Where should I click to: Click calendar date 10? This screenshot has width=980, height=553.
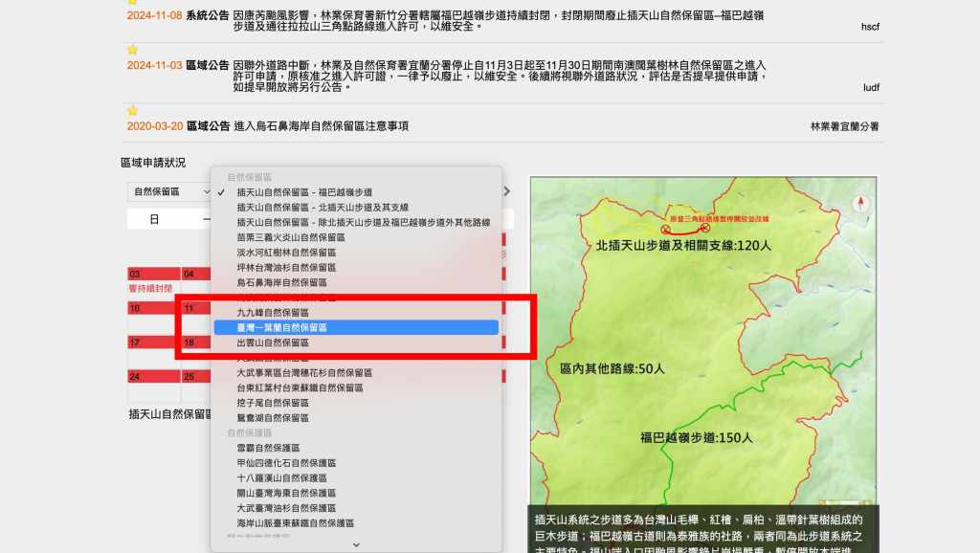click(x=135, y=308)
